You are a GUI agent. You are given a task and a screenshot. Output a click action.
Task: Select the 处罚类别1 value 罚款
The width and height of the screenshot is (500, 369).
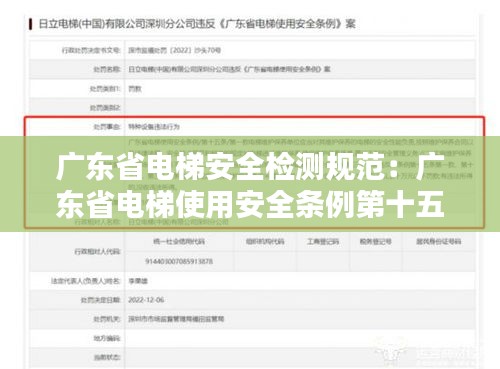click(135, 89)
